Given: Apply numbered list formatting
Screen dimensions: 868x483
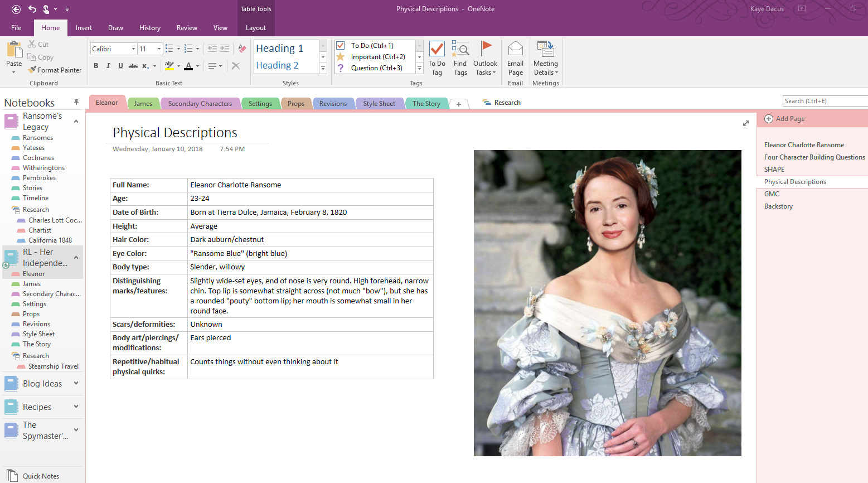Looking at the screenshot, I should coord(188,49).
